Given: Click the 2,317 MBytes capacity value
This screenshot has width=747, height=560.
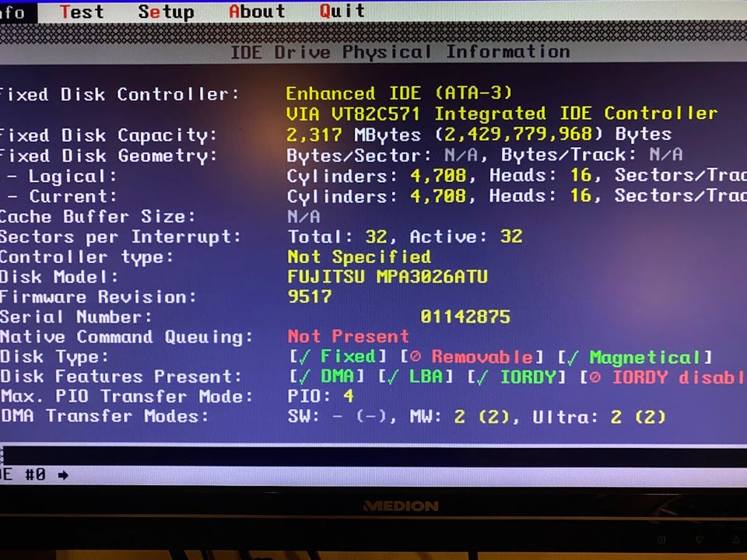Looking at the screenshot, I should 353,135.
